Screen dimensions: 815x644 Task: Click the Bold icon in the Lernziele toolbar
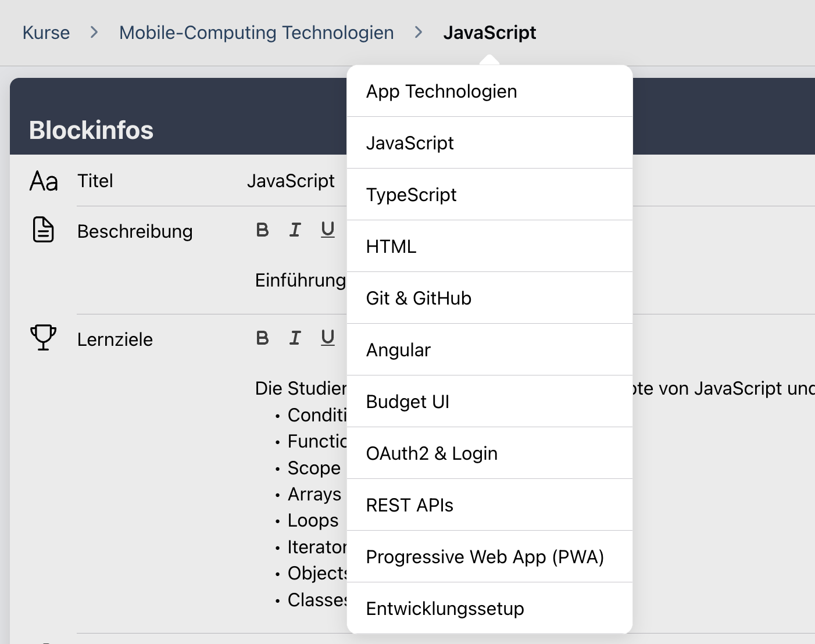click(263, 338)
